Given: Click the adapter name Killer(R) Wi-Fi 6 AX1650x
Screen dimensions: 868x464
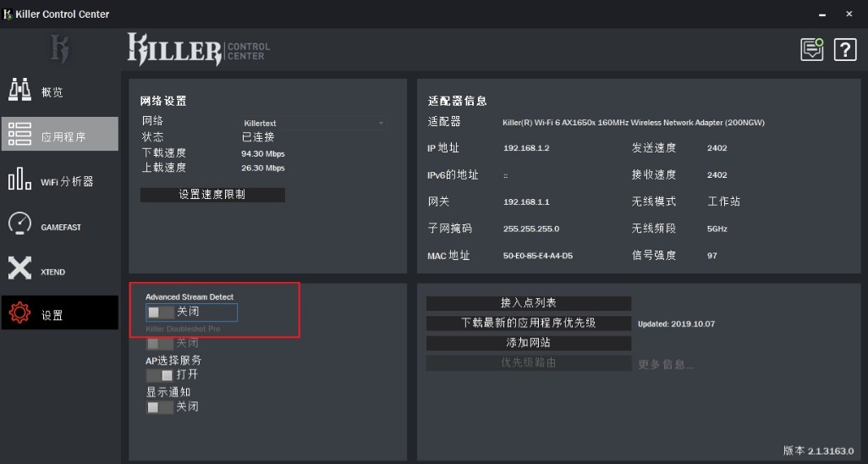Looking at the screenshot, I should (634, 123).
